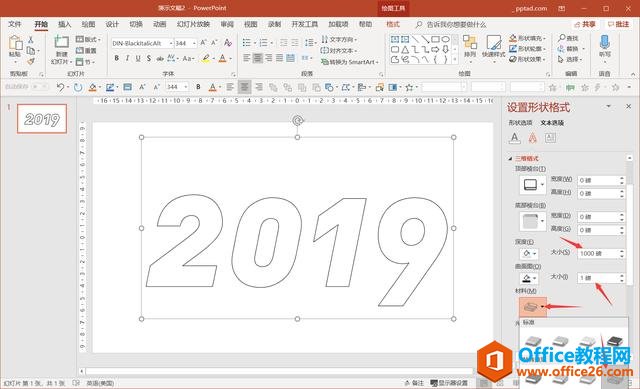This screenshot has width=640, height=389.
Task: Open Text Fill and Outline icon in the pane
Action: [x=515, y=138]
